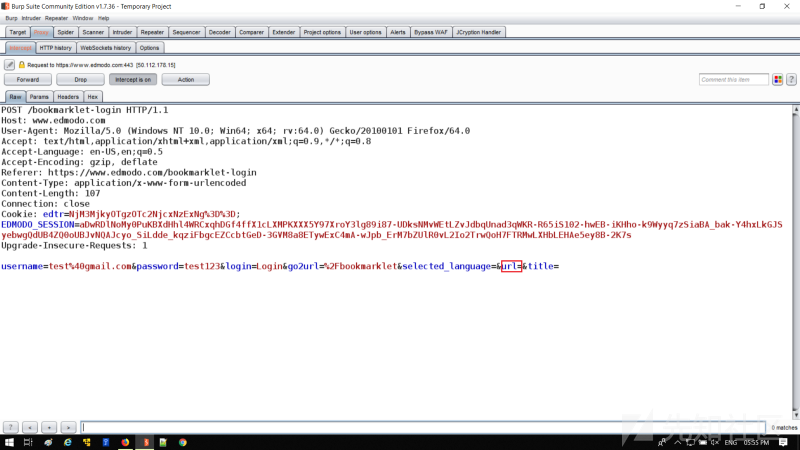Click the Comment this item field
Viewport: 800px width, 450px height.
pos(733,80)
